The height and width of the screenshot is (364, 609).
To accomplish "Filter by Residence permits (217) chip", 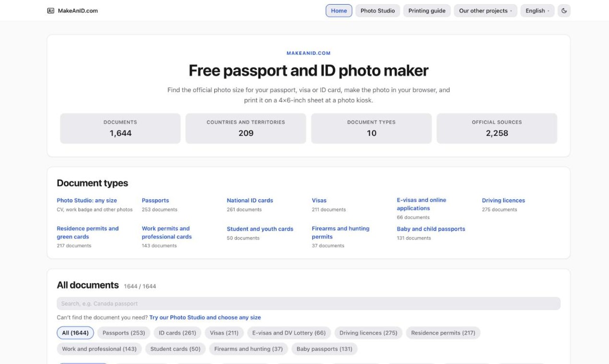I will 443,333.
